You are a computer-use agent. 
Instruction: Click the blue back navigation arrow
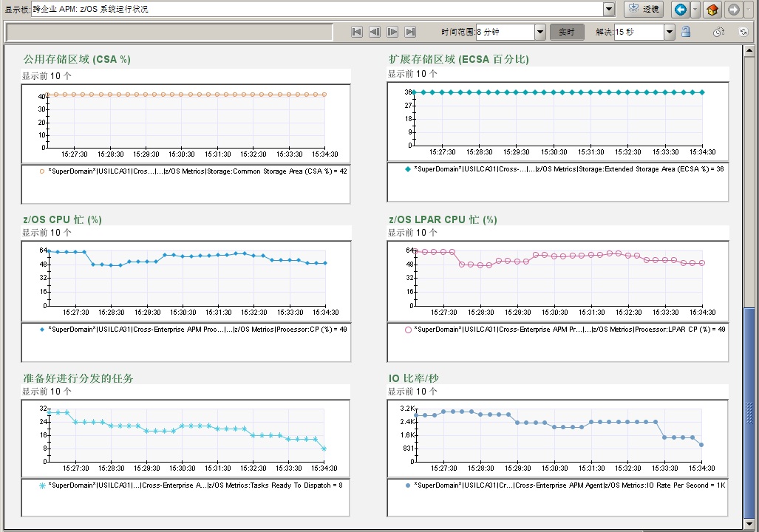(680, 10)
